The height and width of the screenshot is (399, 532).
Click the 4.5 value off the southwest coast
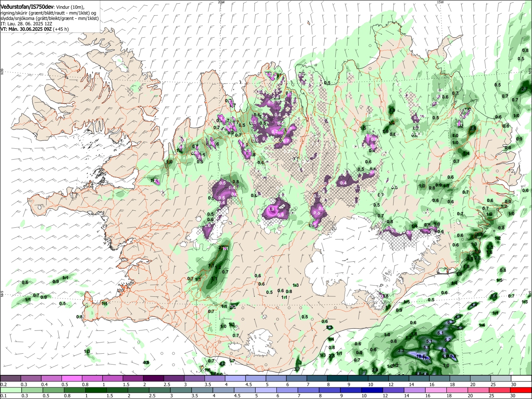[x=146, y=362]
